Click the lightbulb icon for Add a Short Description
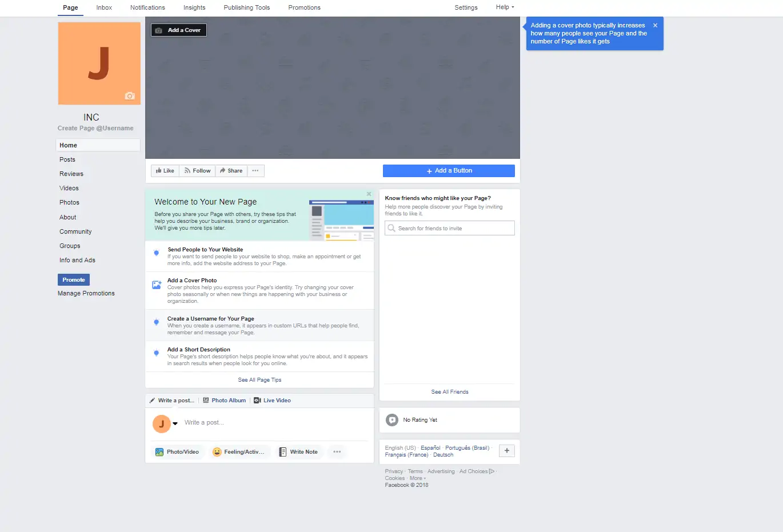This screenshot has width=783, height=532. [156, 353]
